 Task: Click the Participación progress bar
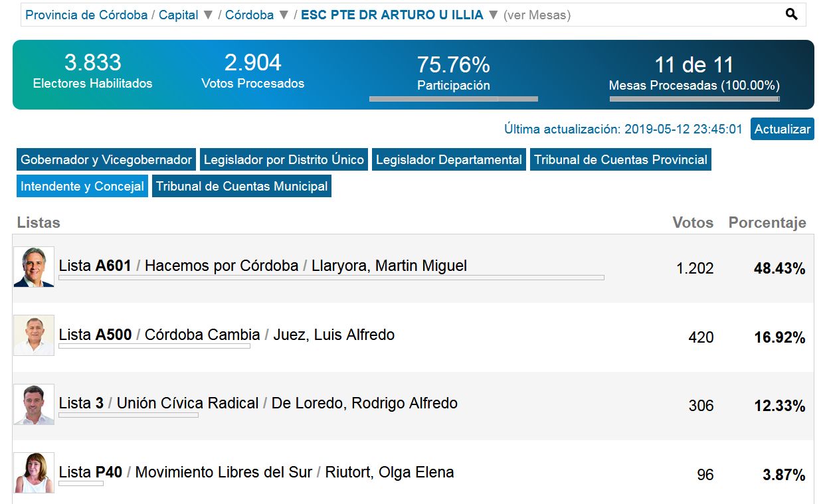(x=453, y=99)
